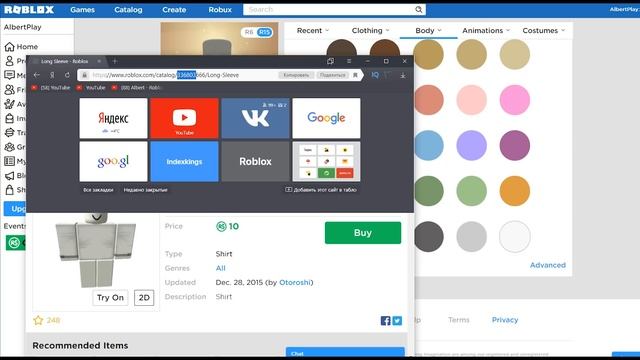Expand the Costumes dropdown
Viewport: 640px width, 360px height.
pos(544,31)
